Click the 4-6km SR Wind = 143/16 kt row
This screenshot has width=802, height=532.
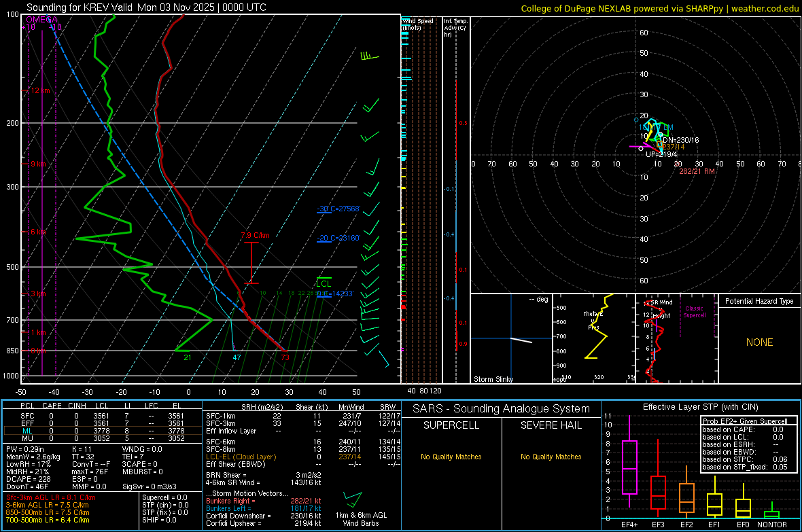point(264,482)
